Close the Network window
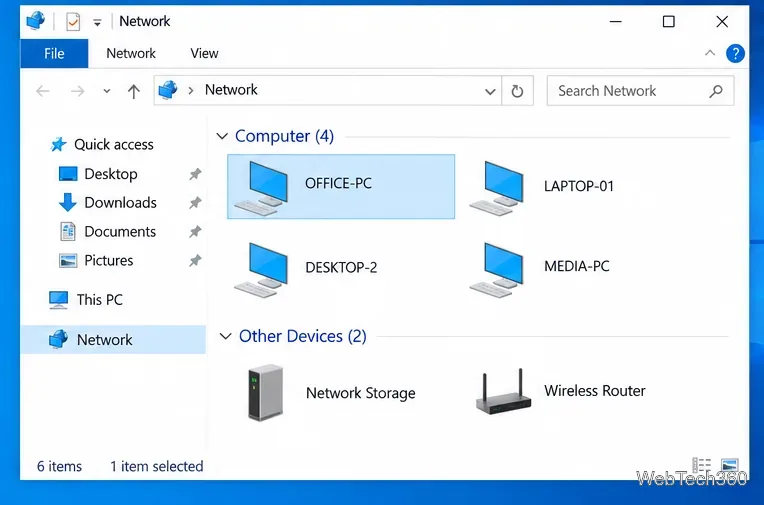The width and height of the screenshot is (764, 505). (x=722, y=22)
